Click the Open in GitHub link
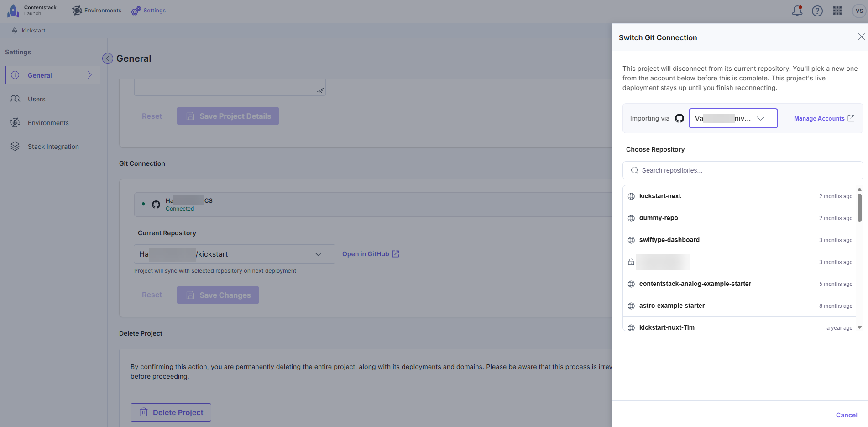The width and height of the screenshot is (868, 427). tap(366, 254)
